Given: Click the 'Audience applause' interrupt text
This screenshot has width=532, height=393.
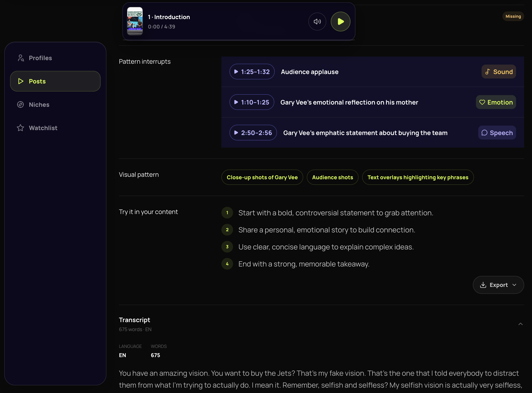Looking at the screenshot, I should coord(309,72).
